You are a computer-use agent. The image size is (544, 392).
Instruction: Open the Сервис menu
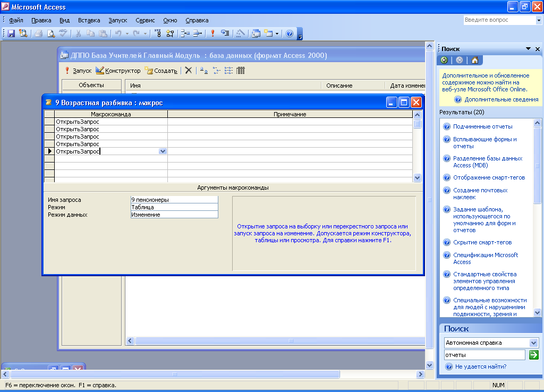click(145, 21)
